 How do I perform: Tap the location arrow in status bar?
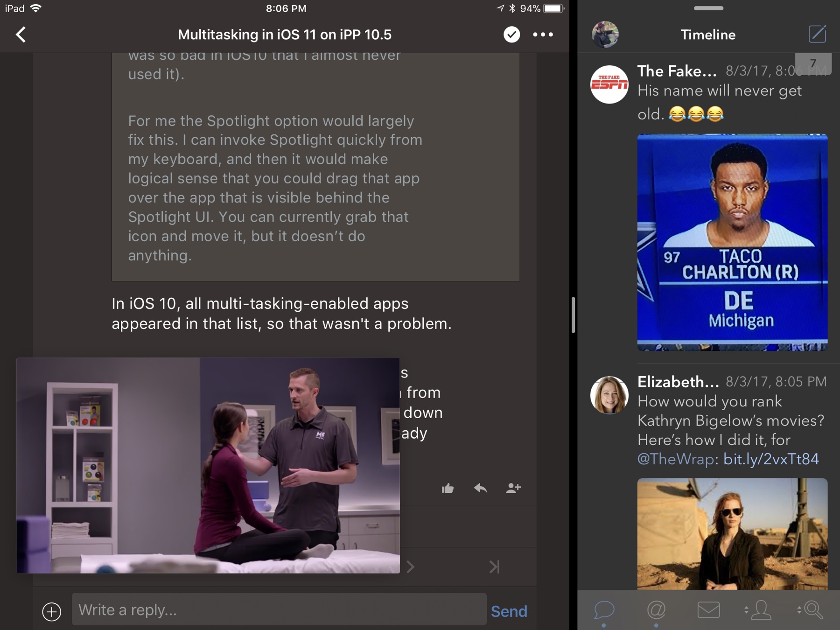tap(500, 8)
